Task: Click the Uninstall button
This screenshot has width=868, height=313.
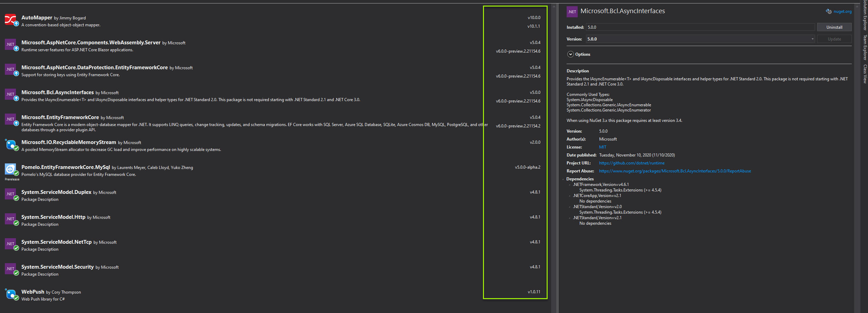Action: pyautogui.click(x=834, y=27)
